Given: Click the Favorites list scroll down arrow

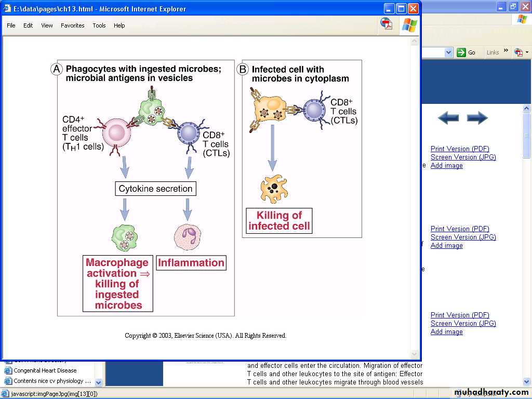Looking at the screenshot, I should (x=99, y=382).
